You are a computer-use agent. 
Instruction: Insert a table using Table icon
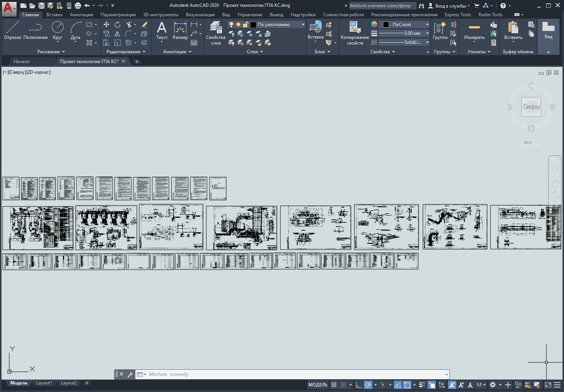194,43
